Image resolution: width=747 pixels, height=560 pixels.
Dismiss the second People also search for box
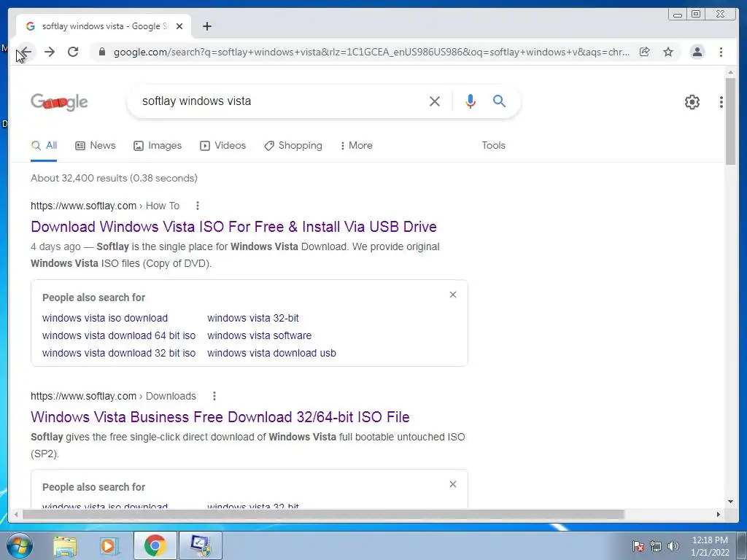pyautogui.click(x=453, y=484)
